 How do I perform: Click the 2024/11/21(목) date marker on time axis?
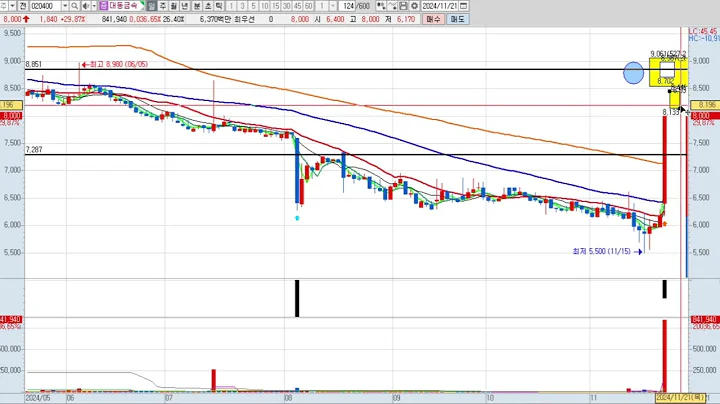(x=680, y=398)
